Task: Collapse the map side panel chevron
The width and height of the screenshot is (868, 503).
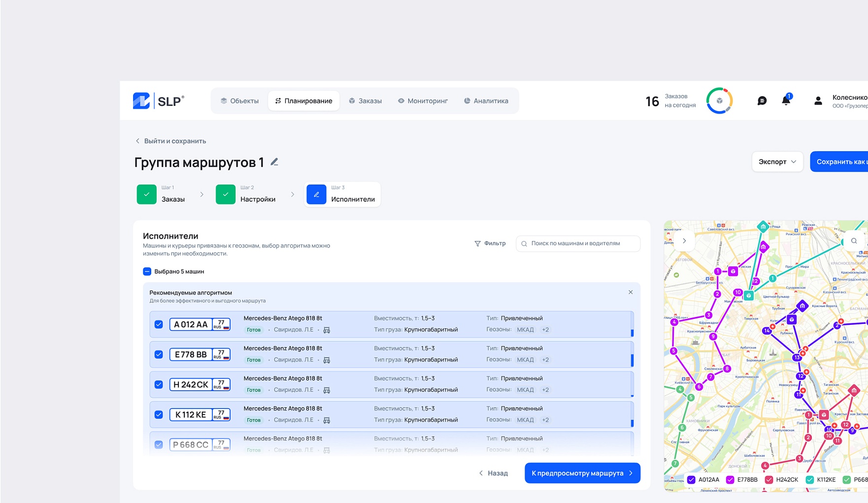Action: [x=684, y=241]
